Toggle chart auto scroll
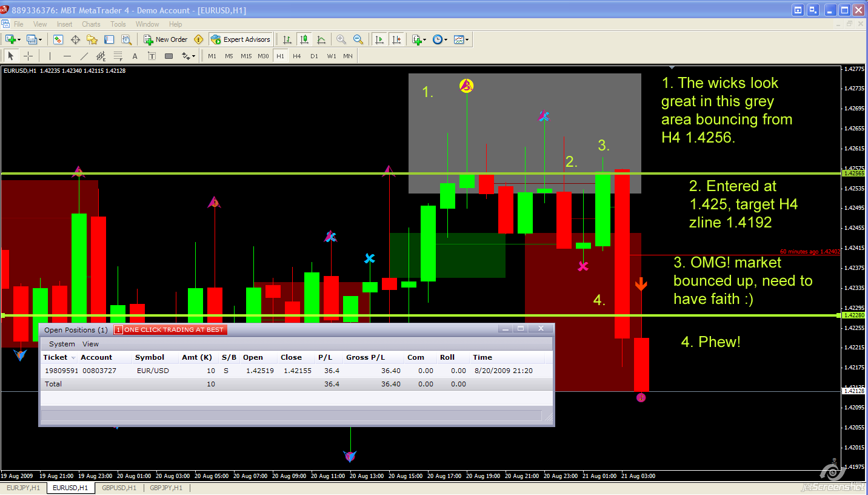 pos(379,39)
